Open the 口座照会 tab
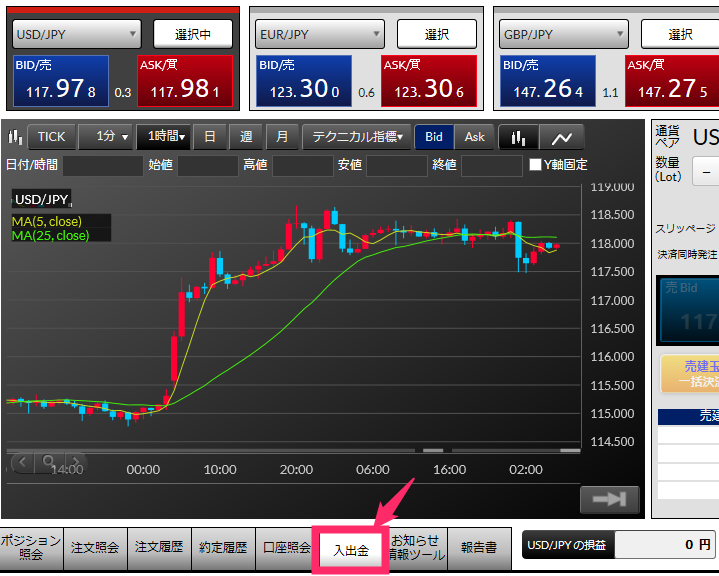The height and width of the screenshot is (576, 719). point(285,548)
